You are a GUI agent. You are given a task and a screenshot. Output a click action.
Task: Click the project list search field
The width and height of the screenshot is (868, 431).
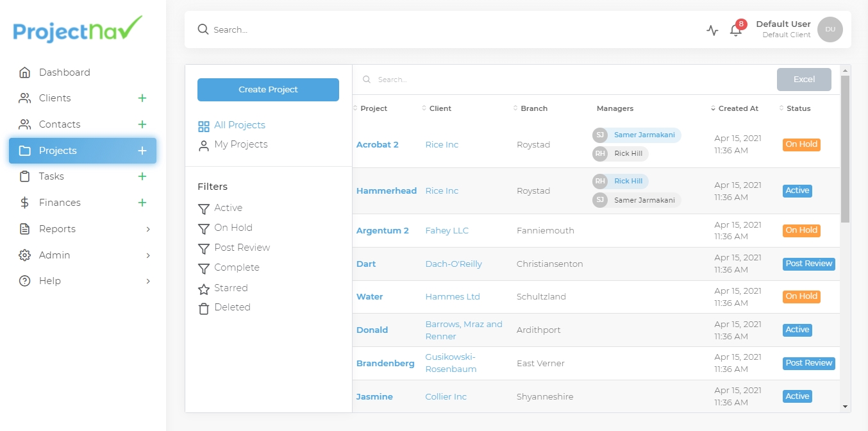[x=564, y=80]
